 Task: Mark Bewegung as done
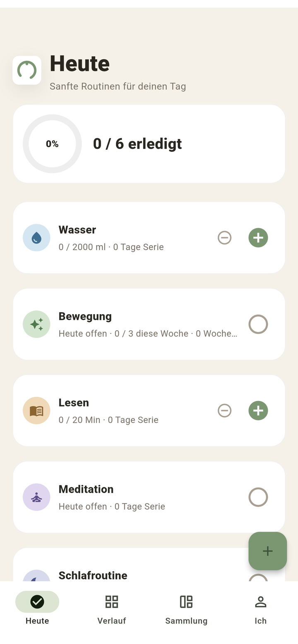tap(258, 324)
